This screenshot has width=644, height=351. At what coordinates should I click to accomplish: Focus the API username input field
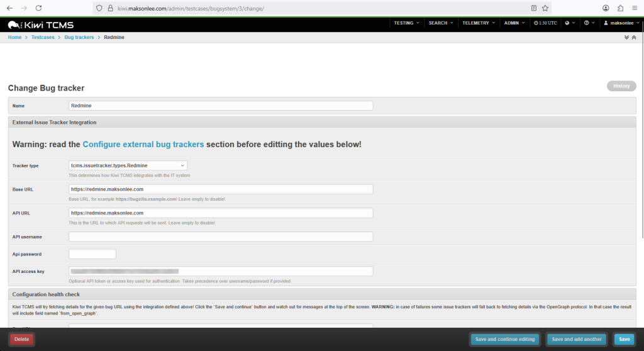click(221, 237)
